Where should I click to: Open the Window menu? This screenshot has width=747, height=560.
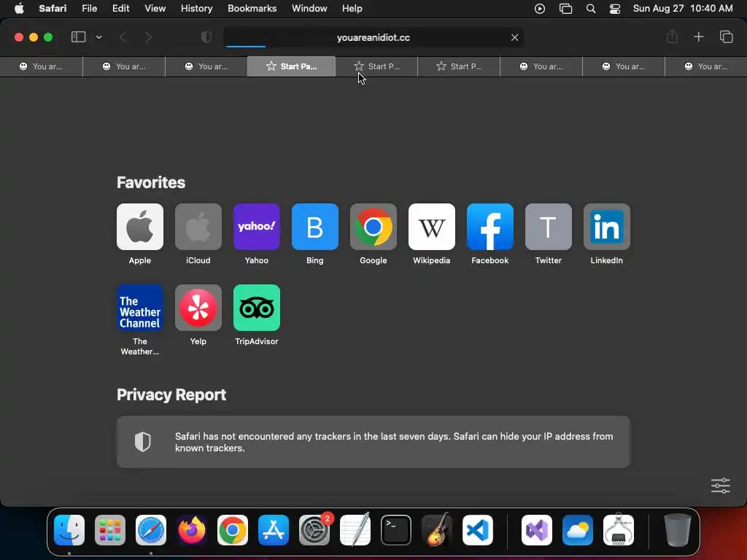[x=309, y=9]
